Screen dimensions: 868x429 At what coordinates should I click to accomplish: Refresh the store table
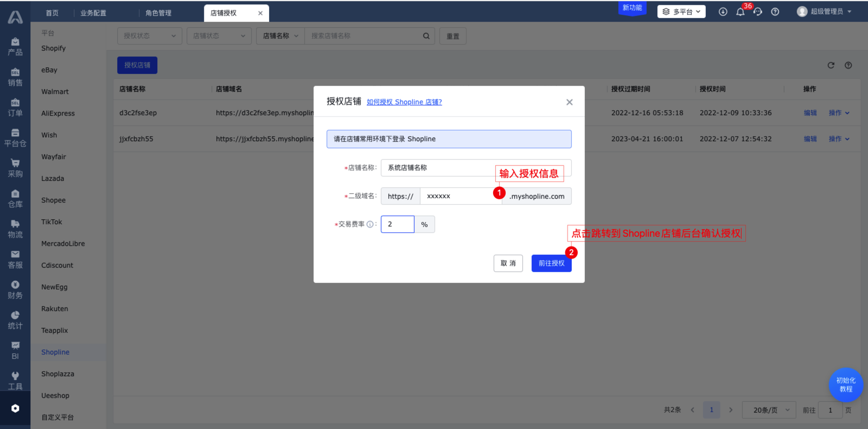coord(831,65)
